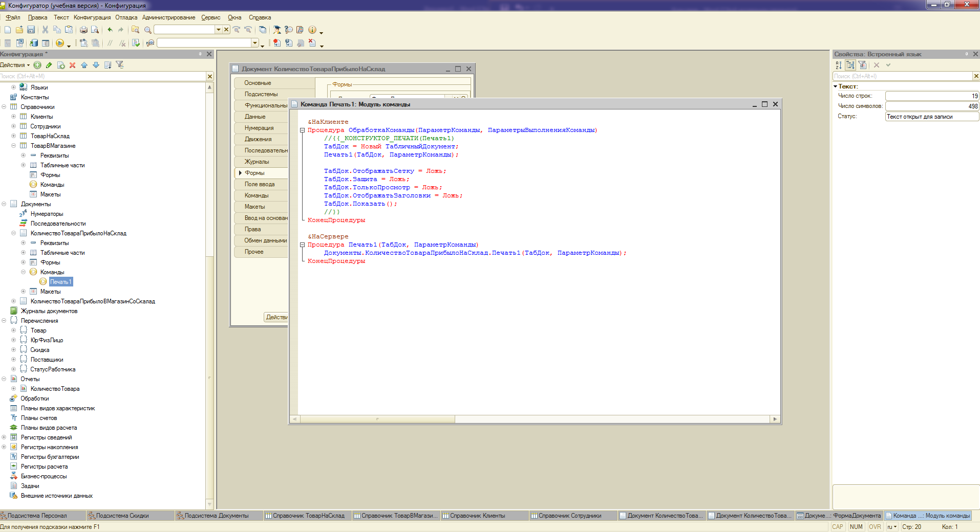Click the Действия button in document window

pos(276,317)
